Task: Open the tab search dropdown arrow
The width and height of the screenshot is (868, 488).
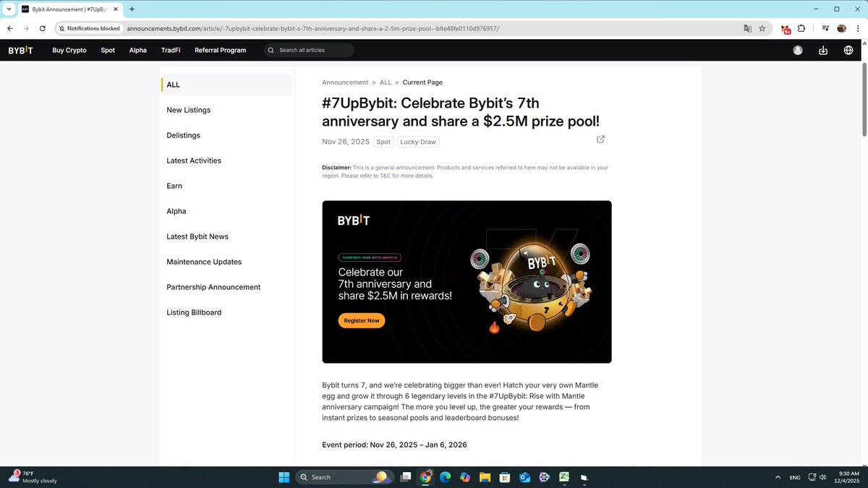Action: tap(9, 9)
